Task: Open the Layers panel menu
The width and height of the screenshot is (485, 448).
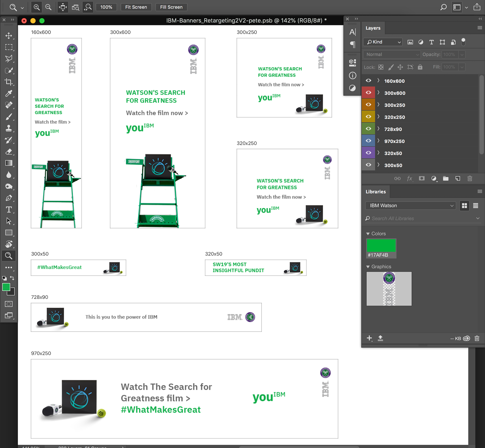Action: click(480, 28)
